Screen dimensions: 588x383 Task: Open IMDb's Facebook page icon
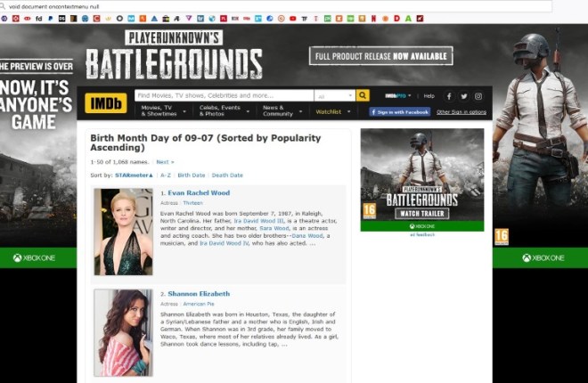pos(449,96)
